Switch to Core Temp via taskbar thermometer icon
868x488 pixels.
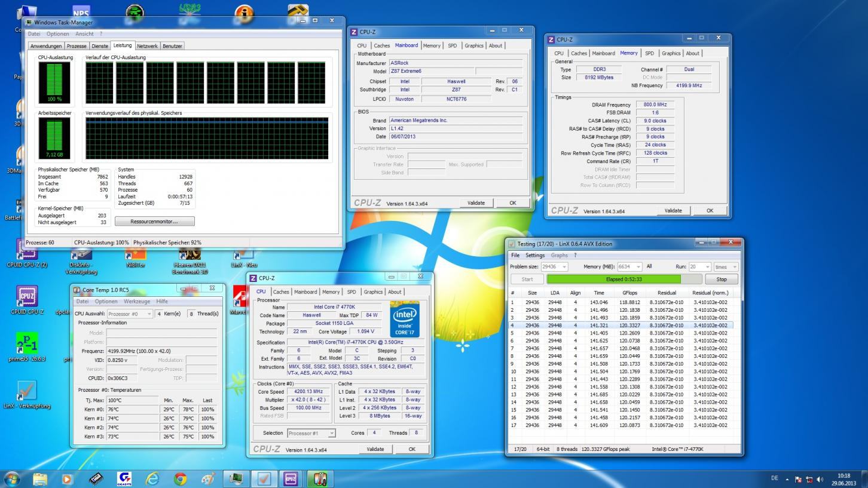[320, 479]
